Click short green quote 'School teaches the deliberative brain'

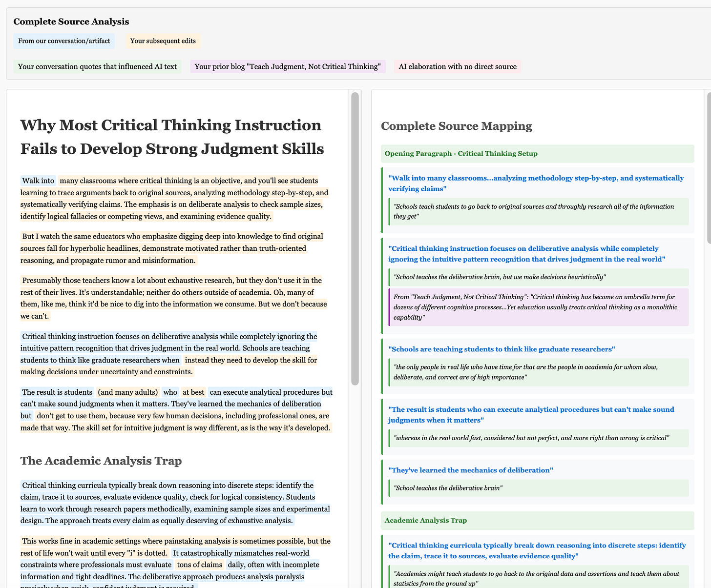pyautogui.click(x=539, y=488)
